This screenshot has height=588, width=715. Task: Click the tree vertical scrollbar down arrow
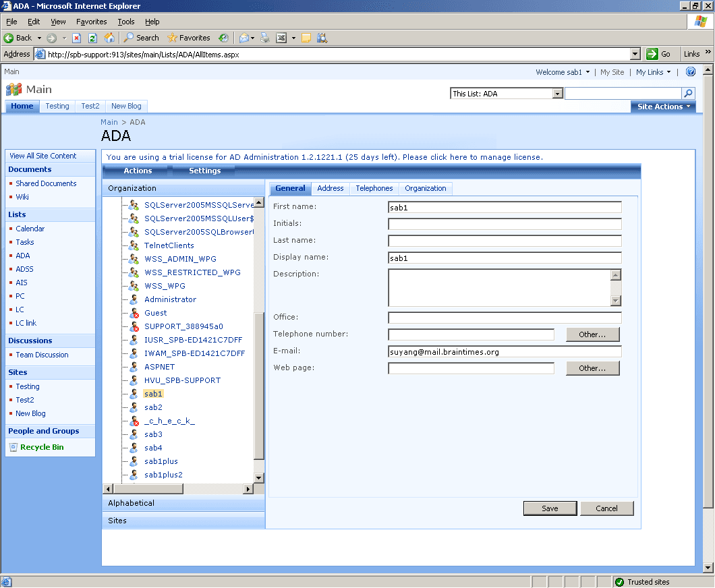259,478
